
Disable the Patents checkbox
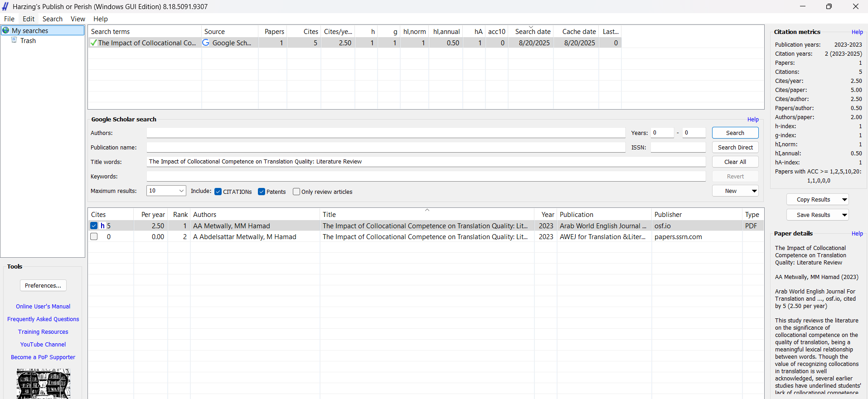[262, 192]
